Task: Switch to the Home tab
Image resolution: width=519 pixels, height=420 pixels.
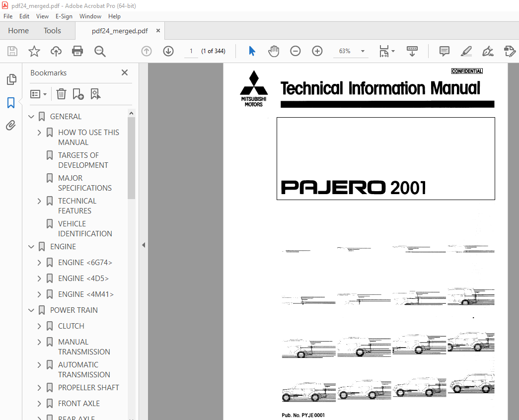Action: click(18, 31)
